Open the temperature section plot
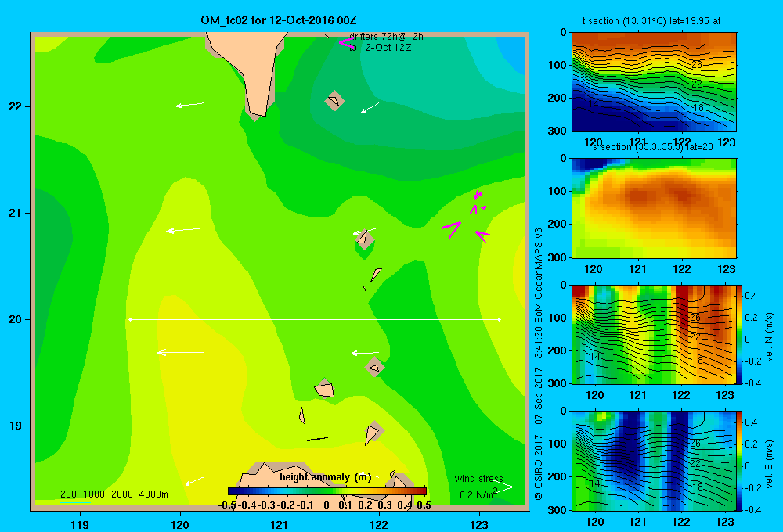The height and width of the screenshot is (532, 783). [x=654, y=82]
